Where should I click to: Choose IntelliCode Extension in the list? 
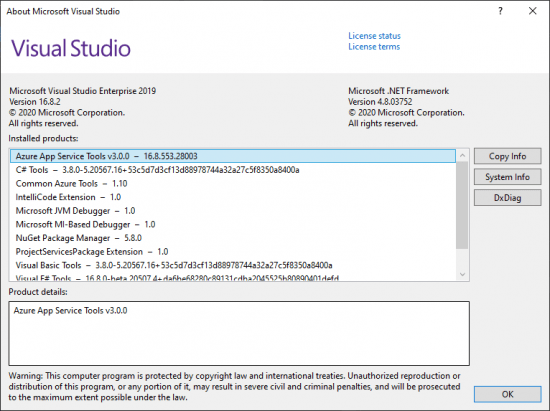(233, 197)
